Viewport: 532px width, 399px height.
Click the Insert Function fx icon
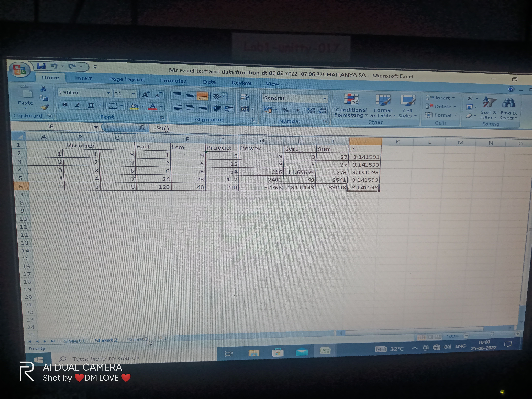click(142, 128)
